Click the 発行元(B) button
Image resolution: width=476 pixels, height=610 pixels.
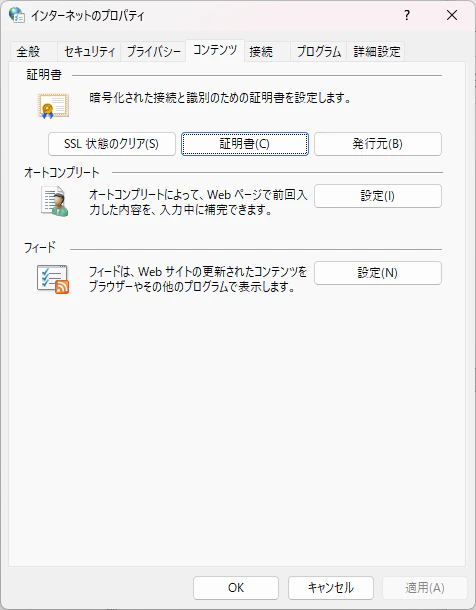click(x=378, y=144)
